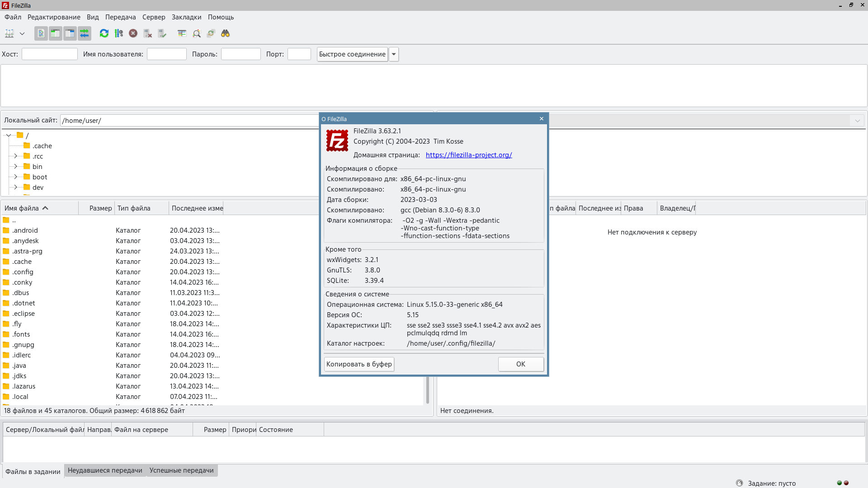Click the queue status icon near Задание
The height and width of the screenshot is (488, 868).
click(x=739, y=483)
